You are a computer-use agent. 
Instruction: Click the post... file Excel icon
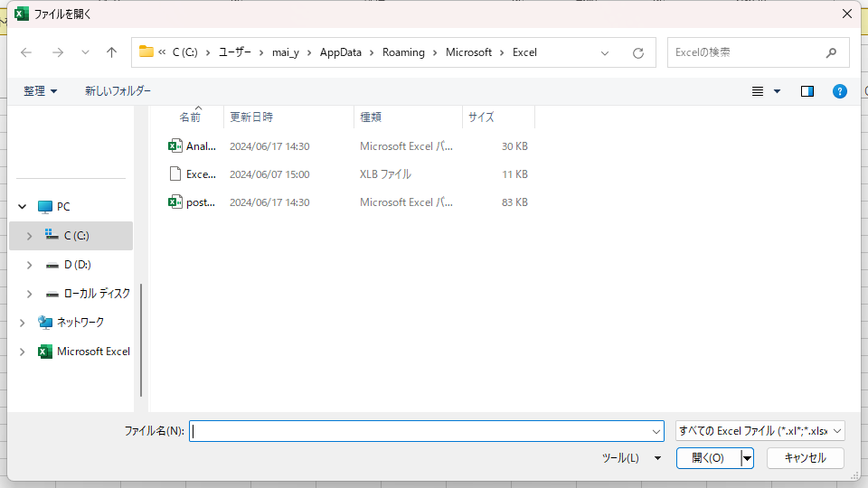(175, 202)
